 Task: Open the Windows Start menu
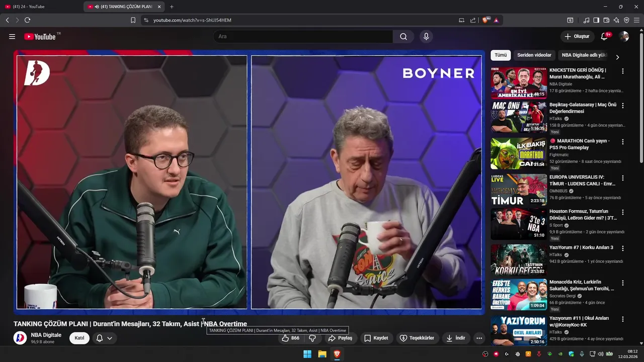tap(307, 354)
